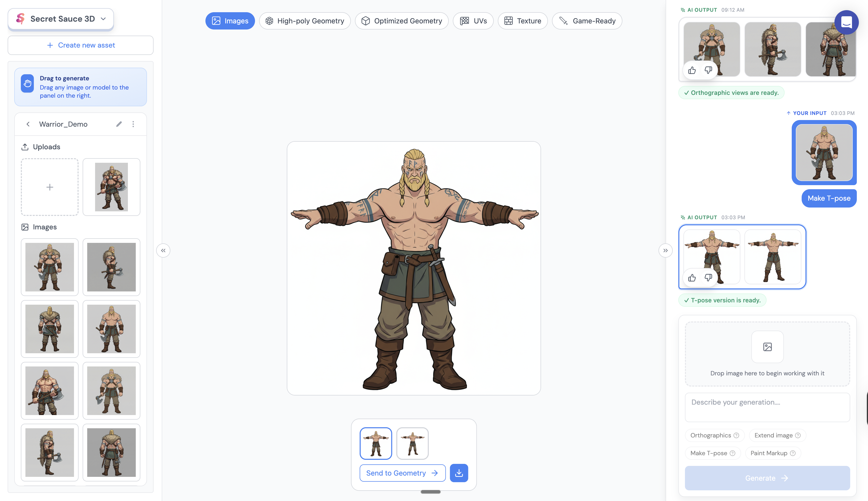Switch to the Images tab
868x501 pixels.
230,21
